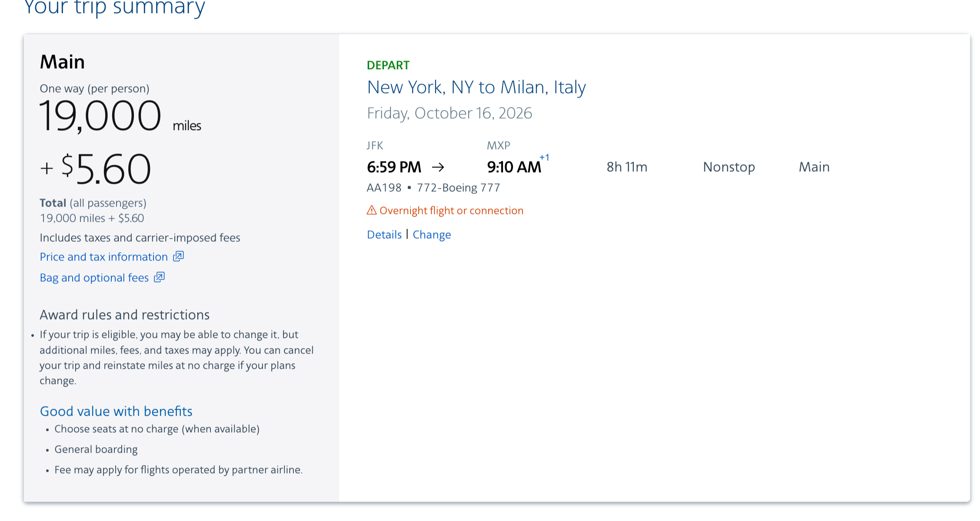Click external-link icon beside Bag and optional fees
980x521 pixels.
click(160, 277)
